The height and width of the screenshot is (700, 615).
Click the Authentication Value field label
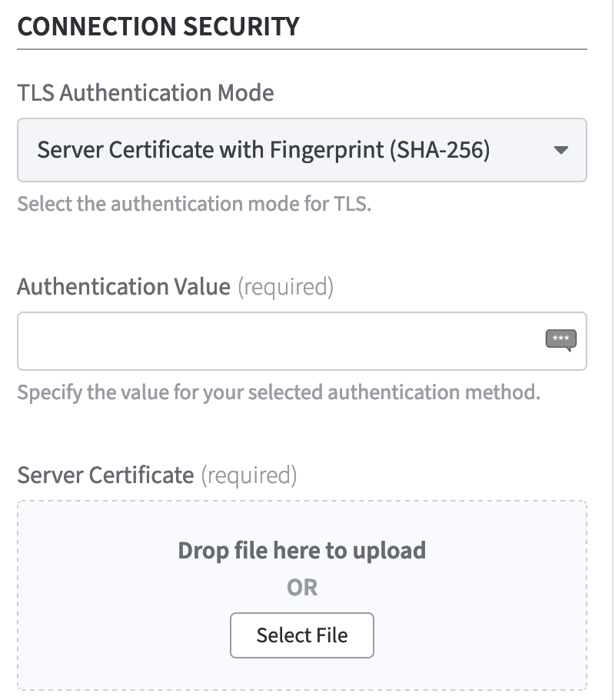tap(123, 287)
